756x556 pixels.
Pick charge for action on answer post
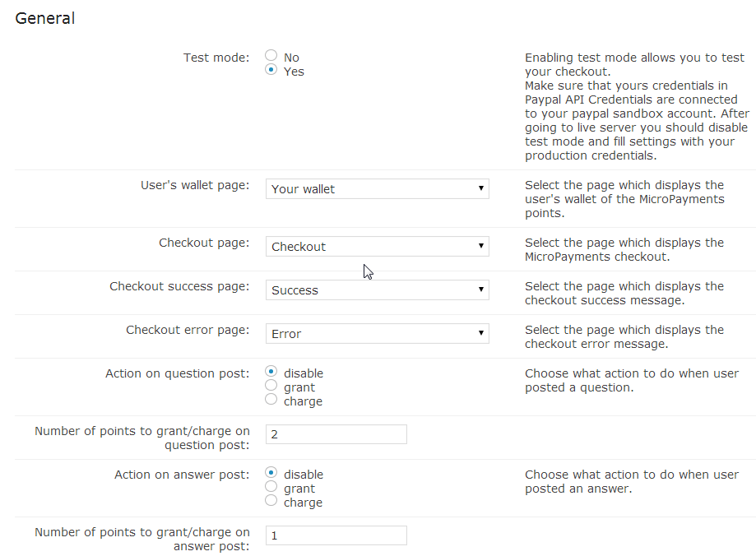pyautogui.click(x=271, y=502)
